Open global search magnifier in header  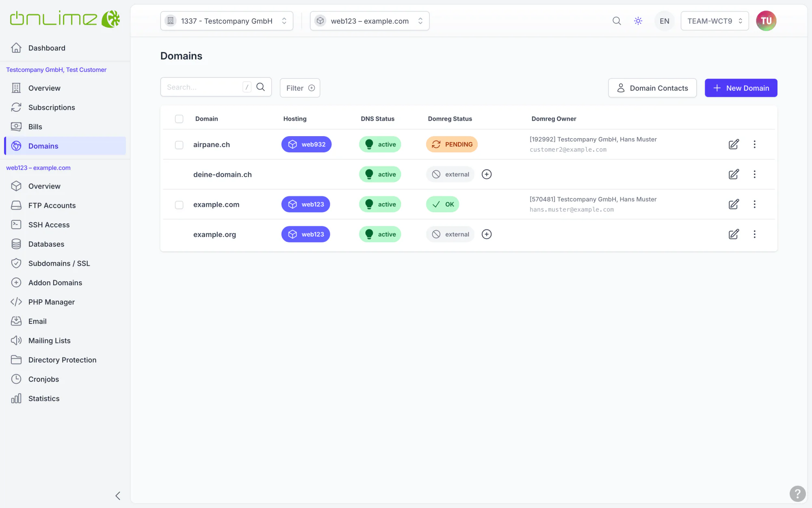tap(617, 21)
